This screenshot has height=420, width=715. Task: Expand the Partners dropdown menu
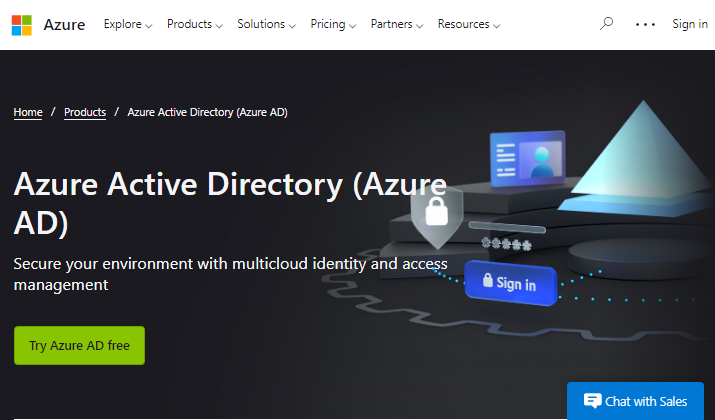click(397, 24)
